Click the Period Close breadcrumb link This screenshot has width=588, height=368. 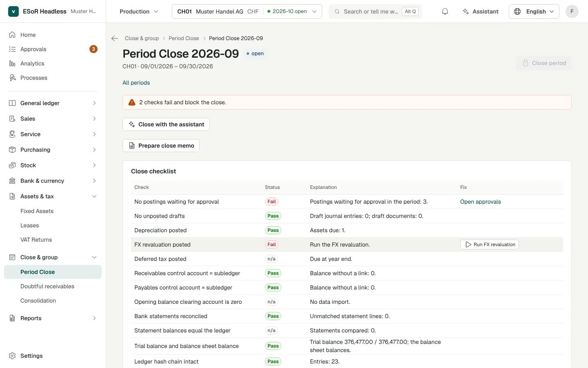click(184, 38)
